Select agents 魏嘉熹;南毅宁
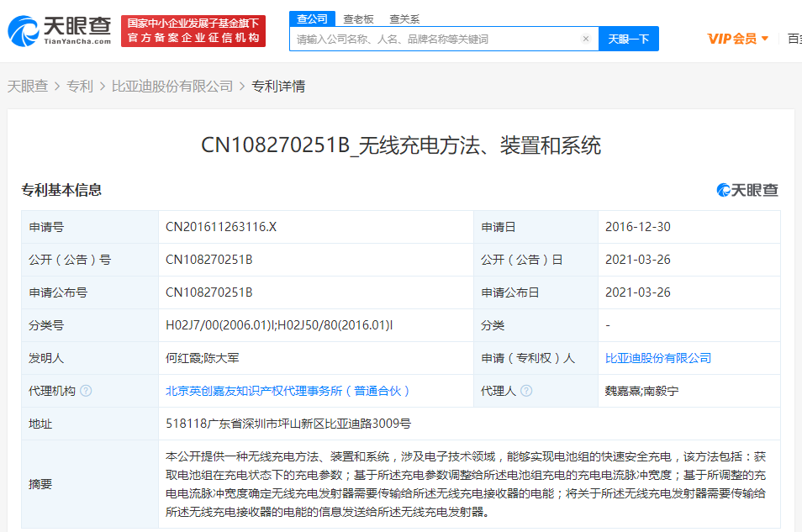Viewport: 802px width, 532px height. (642, 391)
